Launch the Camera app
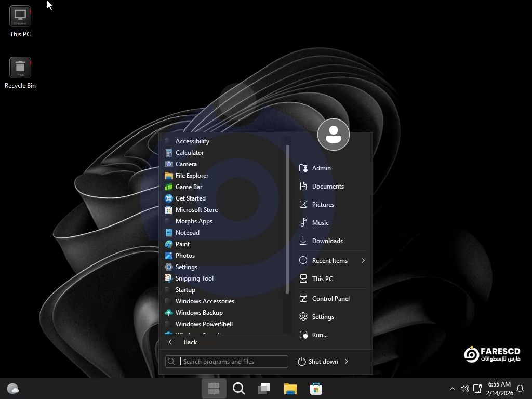 (185, 164)
